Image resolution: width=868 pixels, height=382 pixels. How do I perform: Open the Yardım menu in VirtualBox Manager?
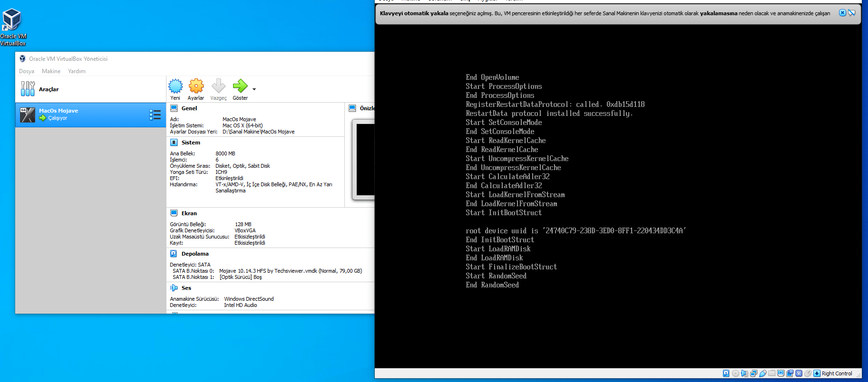[x=77, y=71]
